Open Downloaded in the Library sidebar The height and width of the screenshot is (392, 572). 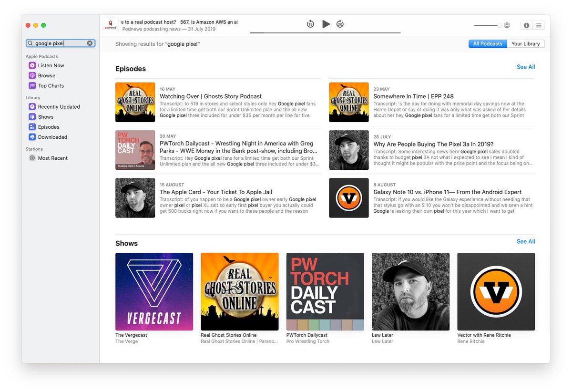coord(52,137)
